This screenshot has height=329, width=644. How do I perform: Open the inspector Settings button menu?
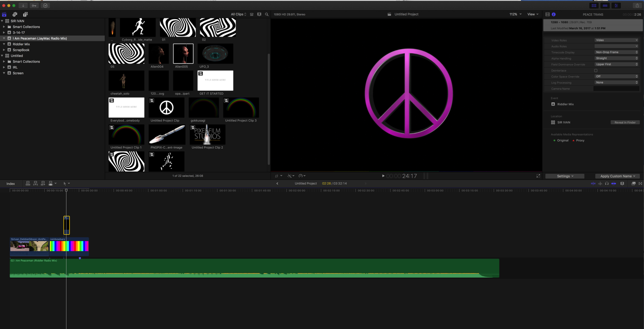tap(565, 176)
